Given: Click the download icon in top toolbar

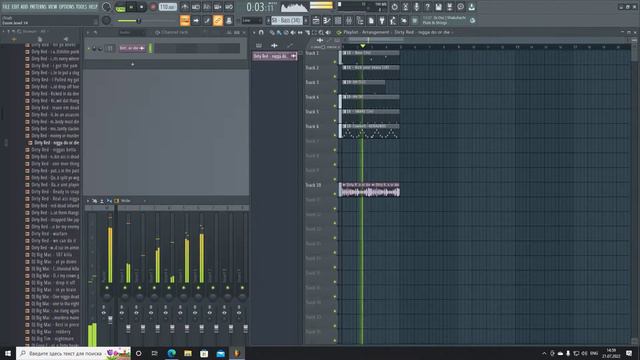Looking at the screenshot, I should pos(472,7).
